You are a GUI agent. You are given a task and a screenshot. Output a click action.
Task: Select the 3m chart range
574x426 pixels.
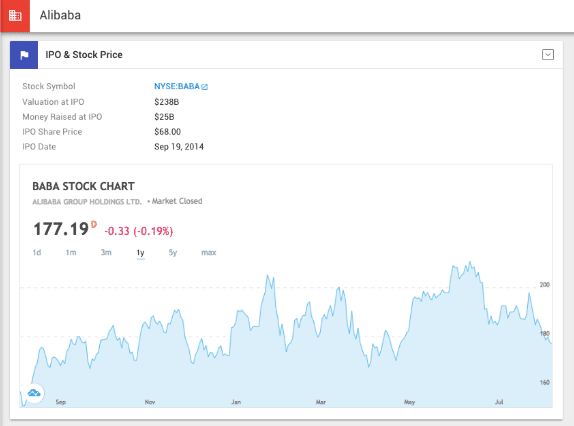point(106,253)
